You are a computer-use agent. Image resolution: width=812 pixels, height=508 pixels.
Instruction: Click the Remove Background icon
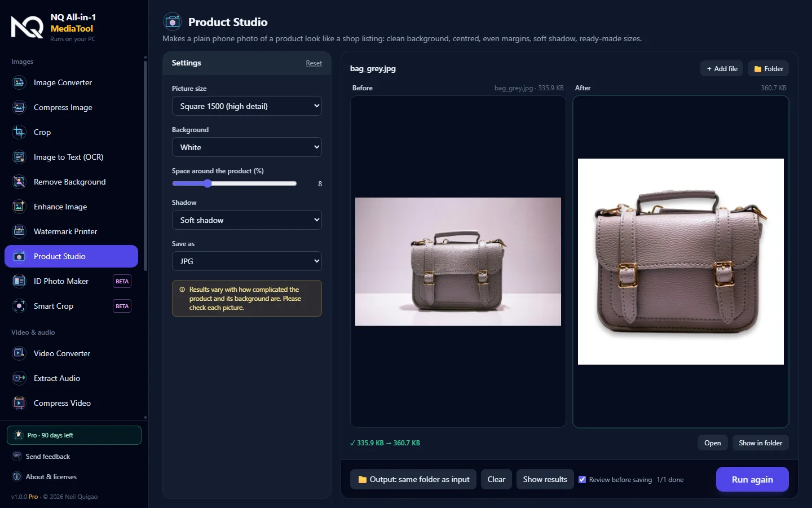(19, 182)
